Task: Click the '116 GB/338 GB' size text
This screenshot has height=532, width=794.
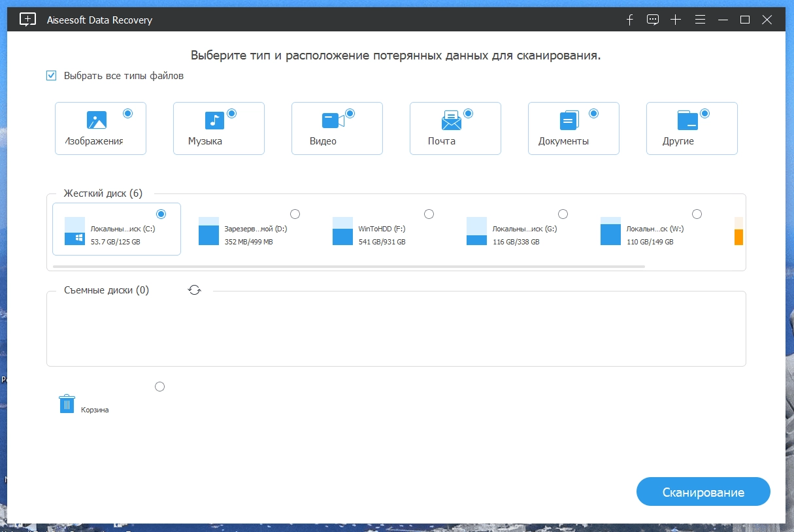Action: click(x=516, y=242)
